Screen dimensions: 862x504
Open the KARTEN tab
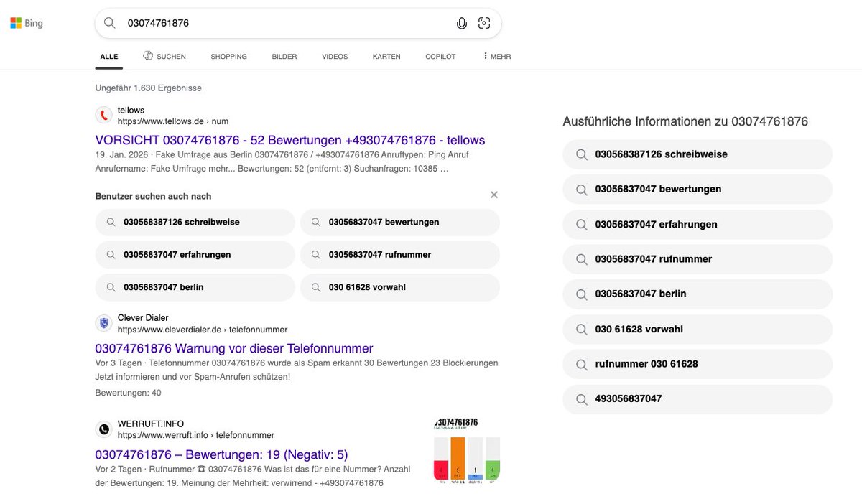click(x=386, y=57)
